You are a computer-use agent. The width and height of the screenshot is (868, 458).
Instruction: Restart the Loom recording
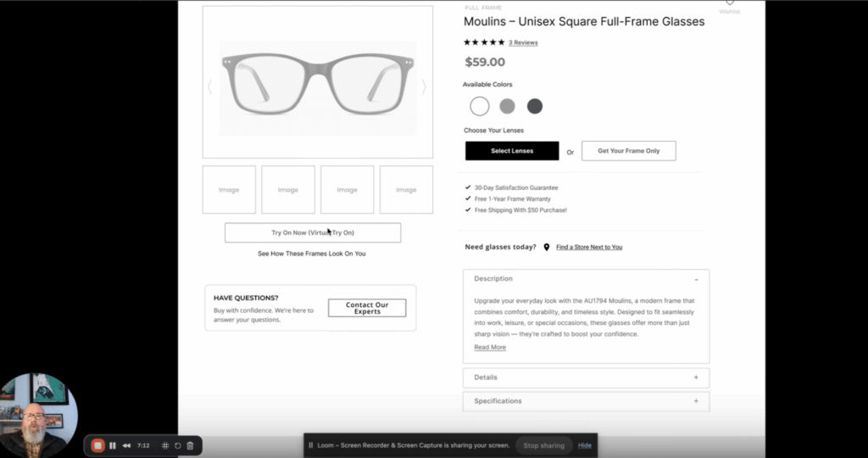(x=178, y=445)
